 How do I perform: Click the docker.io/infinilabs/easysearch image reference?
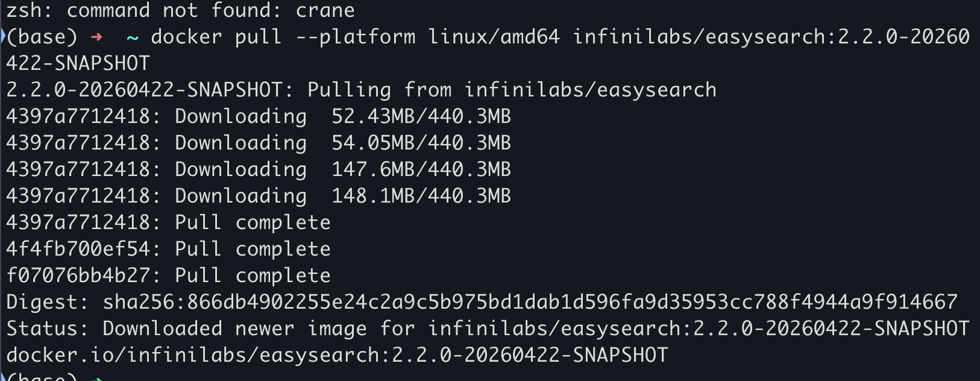(337, 356)
